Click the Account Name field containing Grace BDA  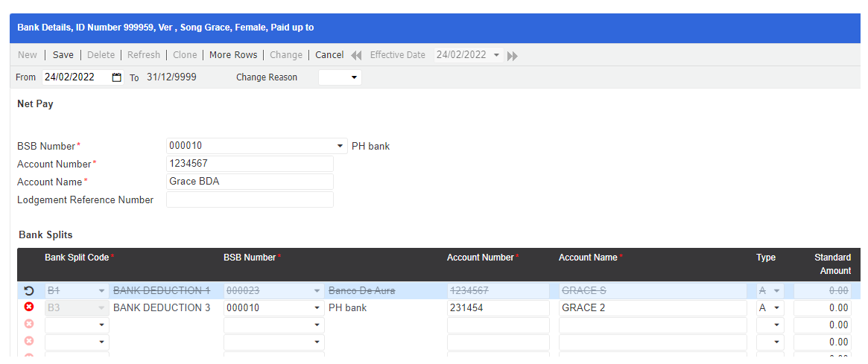pyautogui.click(x=250, y=182)
